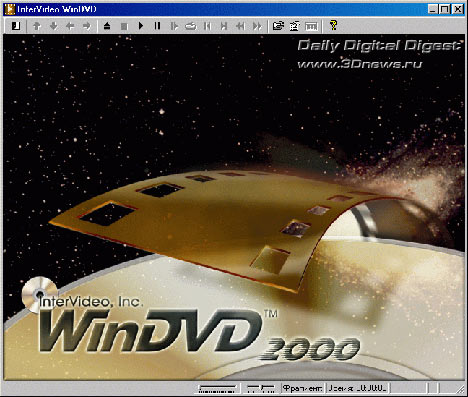
Task: Click the right navigation arrow
Action: 87,26
